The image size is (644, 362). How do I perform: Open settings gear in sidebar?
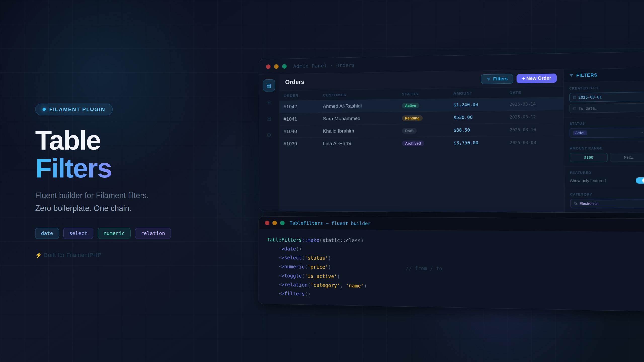click(269, 135)
